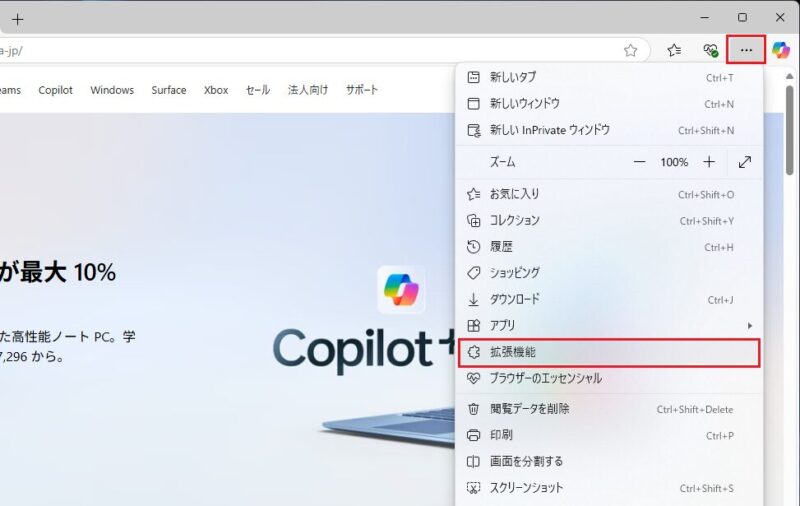
Task: Expand the アプリ submenu arrow
Action: click(749, 325)
